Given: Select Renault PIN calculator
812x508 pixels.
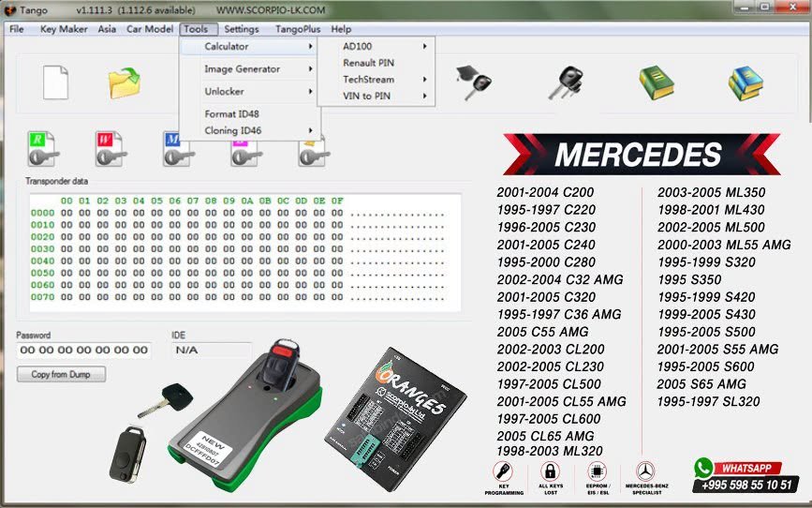Looking at the screenshot, I should pos(376,63).
